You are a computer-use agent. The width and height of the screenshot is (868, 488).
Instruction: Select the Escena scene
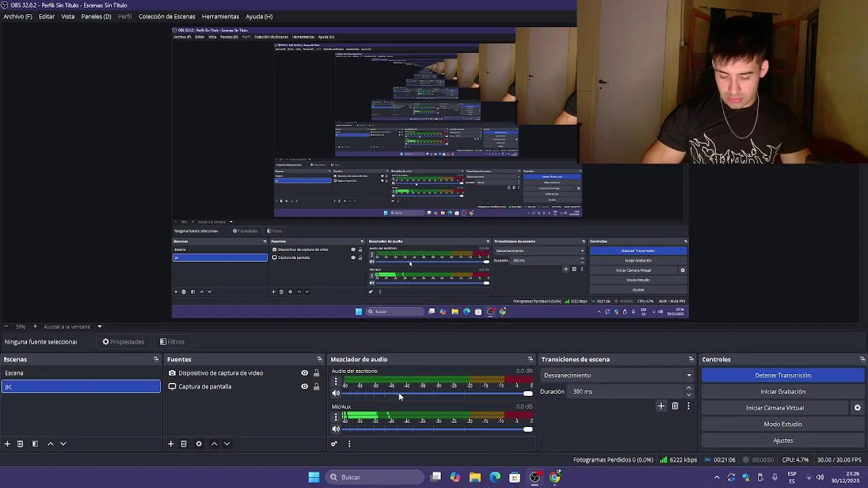click(81, 373)
